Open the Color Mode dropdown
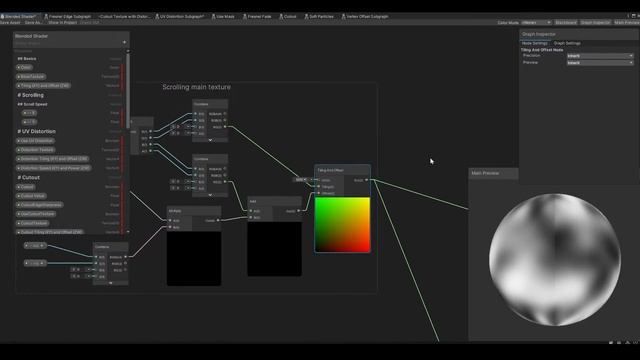The image size is (640, 360). [536, 22]
